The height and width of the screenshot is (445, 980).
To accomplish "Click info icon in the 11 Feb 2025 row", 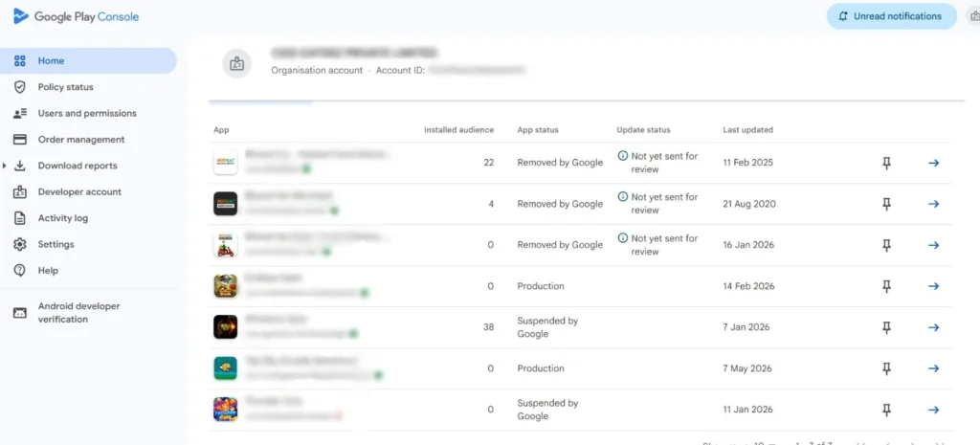I will coord(622,156).
